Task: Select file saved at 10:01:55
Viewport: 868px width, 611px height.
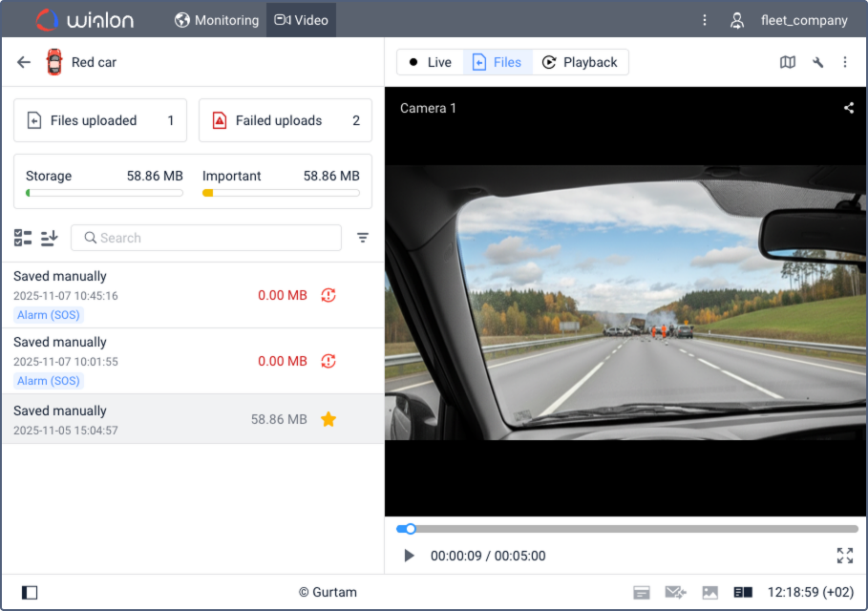Action: tap(193, 361)
